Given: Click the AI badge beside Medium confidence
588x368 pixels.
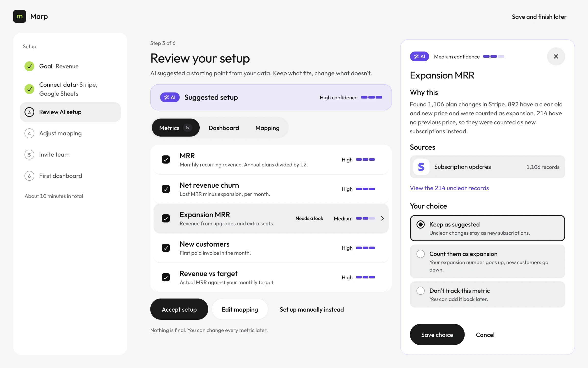Looking at the screenshot, I should [x=419, y=56].
